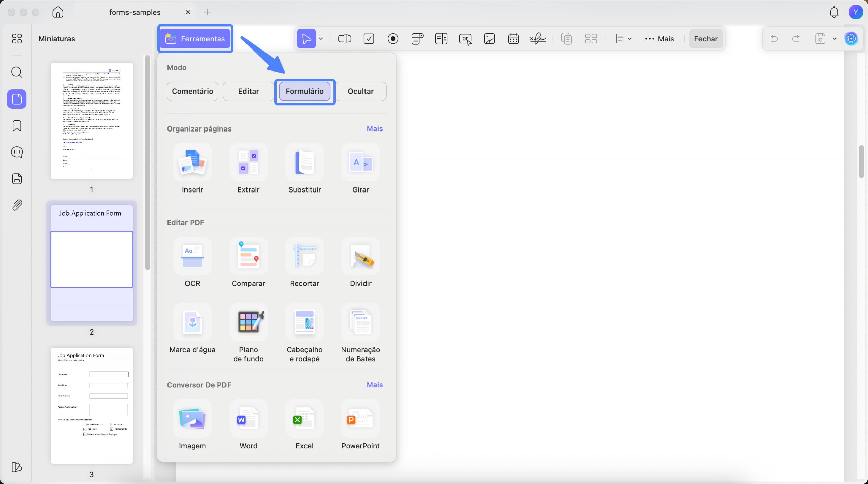Select the digital signature field tool
868x484 pixels.
click(x=537, y=39)
